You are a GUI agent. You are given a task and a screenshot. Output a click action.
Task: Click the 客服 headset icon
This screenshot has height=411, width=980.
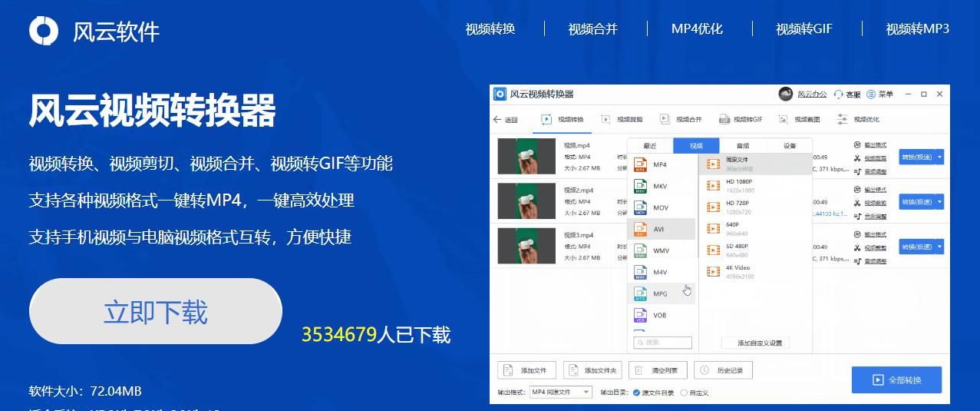click(x=838, y=94)
